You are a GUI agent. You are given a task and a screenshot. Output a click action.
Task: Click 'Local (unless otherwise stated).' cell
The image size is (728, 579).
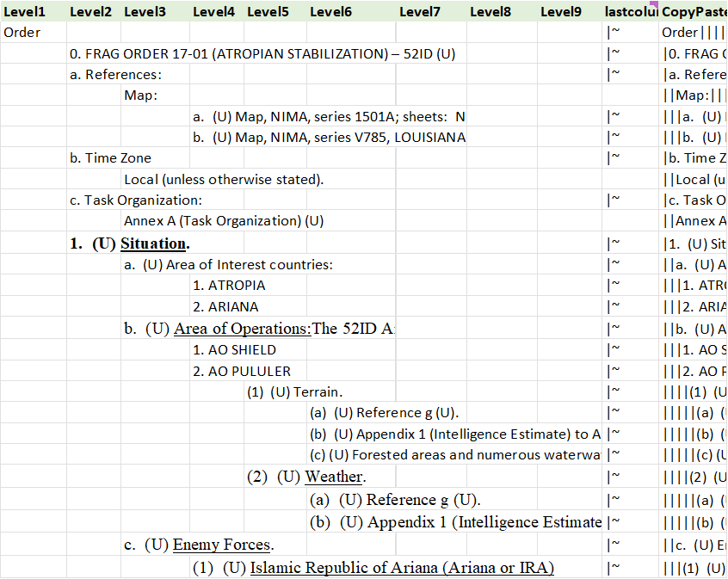tap(224, 179)
